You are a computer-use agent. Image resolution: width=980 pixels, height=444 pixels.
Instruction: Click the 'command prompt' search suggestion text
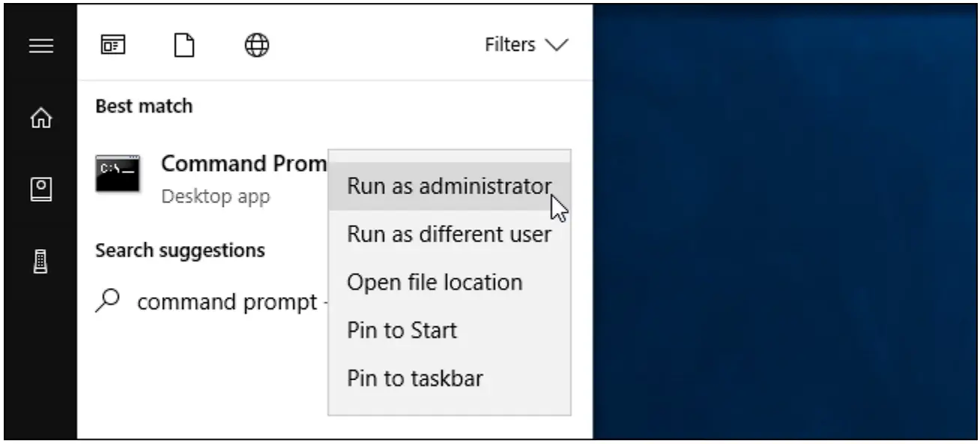pos(227,302)
